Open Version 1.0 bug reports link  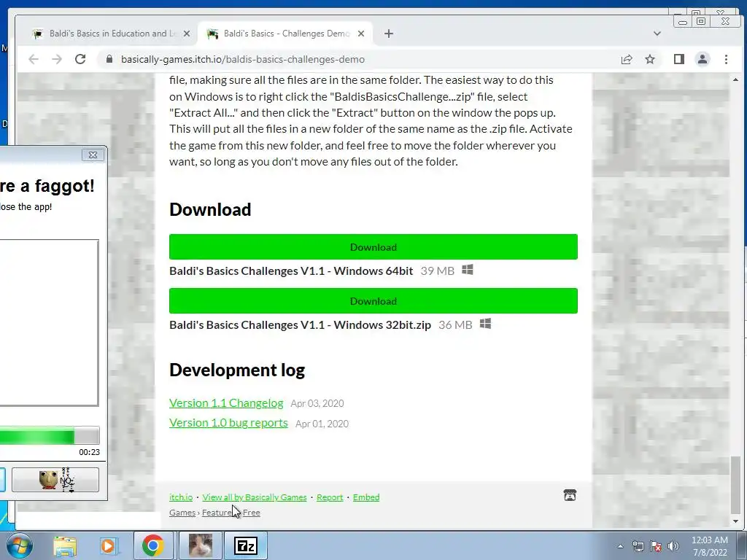click(x=228, y=423)
